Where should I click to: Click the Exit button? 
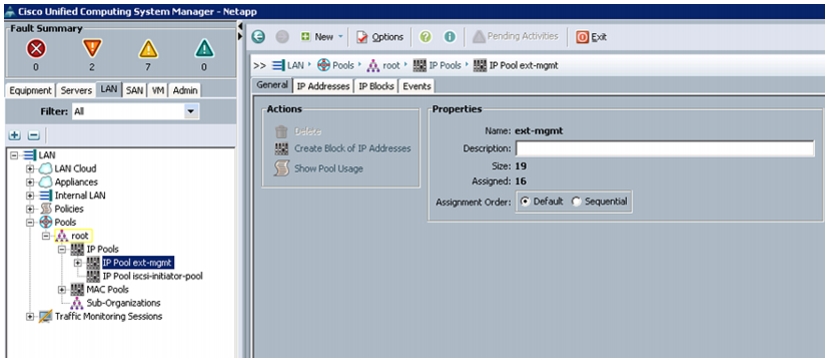point(592,37)
